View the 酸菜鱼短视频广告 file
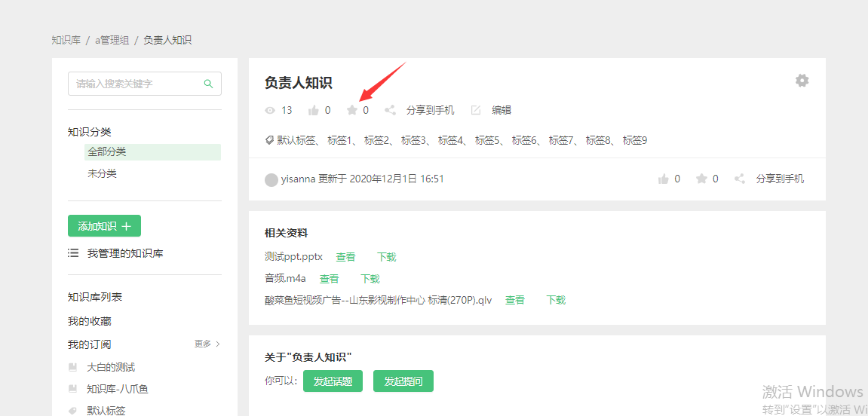Viewport: 868px width, 416px height. (515, 301)
